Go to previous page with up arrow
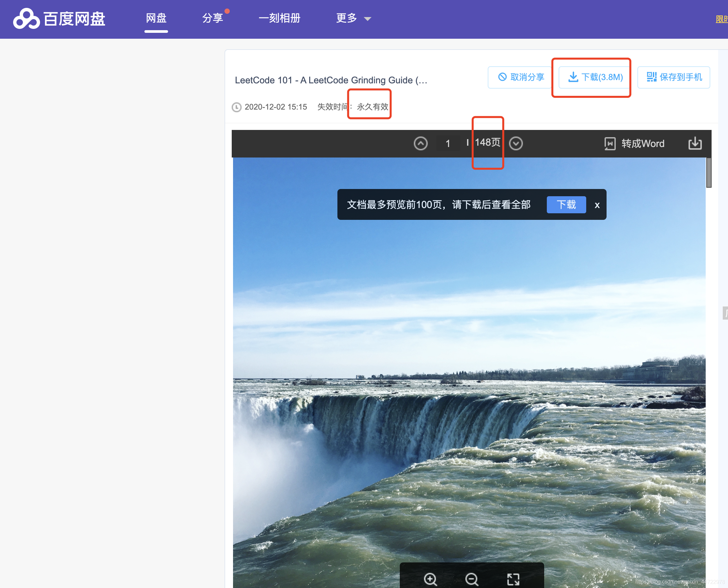The image size is (728, 588). [x=420, y=143]
